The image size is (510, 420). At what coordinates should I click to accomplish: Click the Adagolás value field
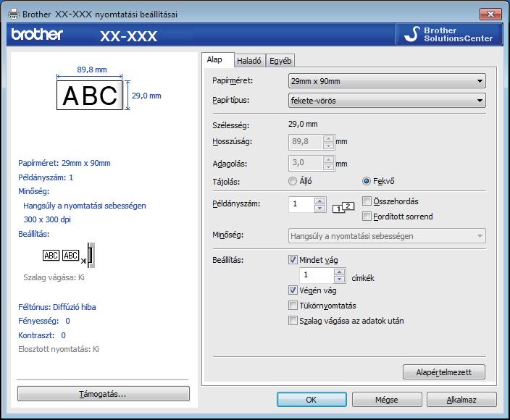(306, 163)
